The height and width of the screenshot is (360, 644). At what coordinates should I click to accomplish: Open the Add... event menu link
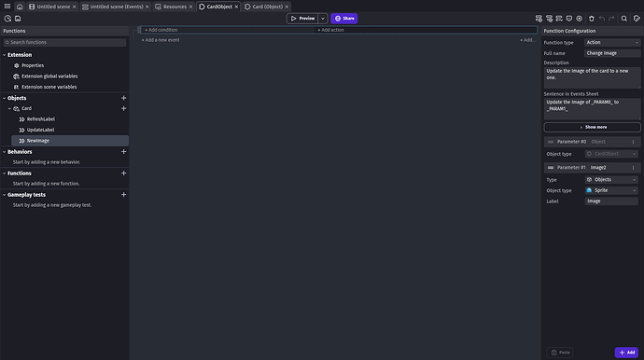tap(527, 40)
